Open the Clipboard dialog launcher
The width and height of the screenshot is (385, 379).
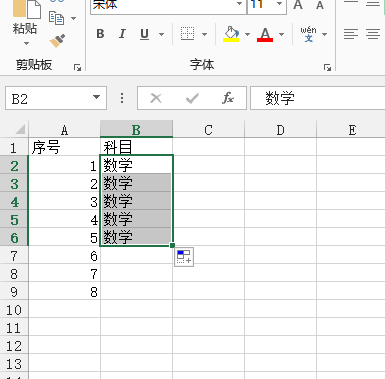[x=77, y=68]
